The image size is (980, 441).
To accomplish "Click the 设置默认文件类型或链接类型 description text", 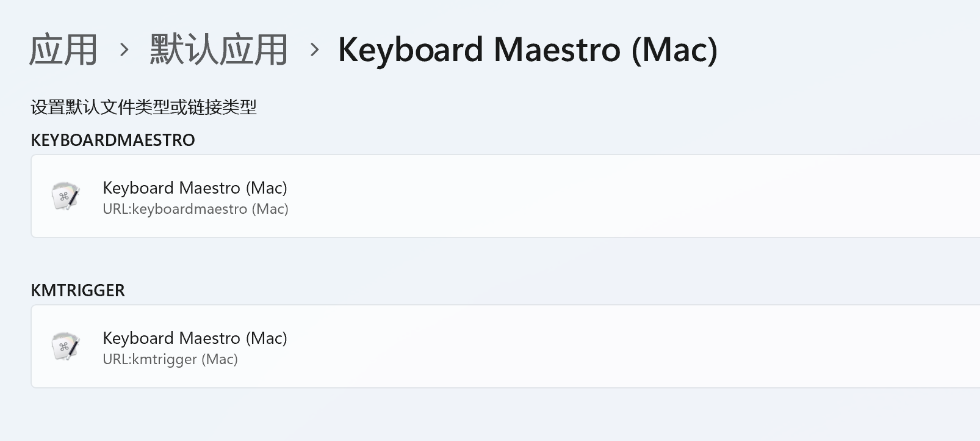I will click(144, 108).
